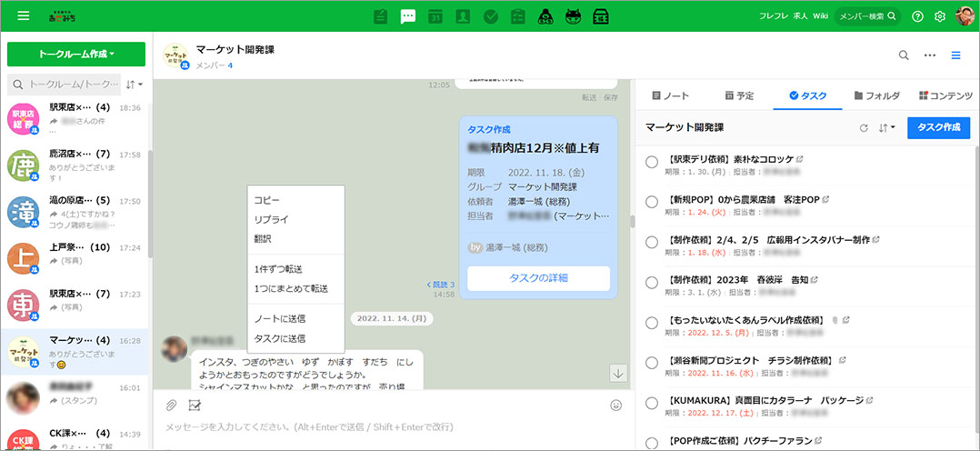980x451 pixels.
Task: Check off the 【新規POP】0から農業店舗 task
Action: [652, 202]
